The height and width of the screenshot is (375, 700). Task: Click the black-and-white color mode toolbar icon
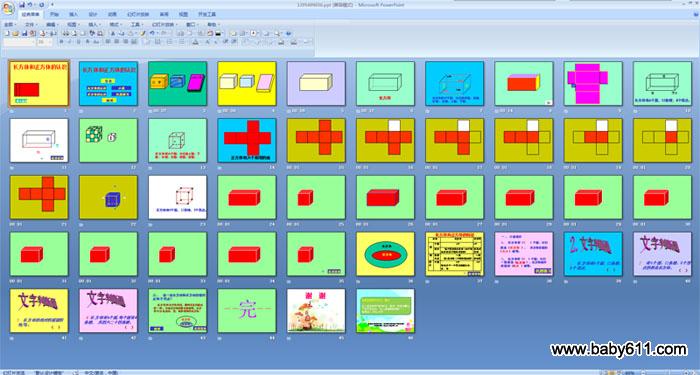tap(218, 33)
